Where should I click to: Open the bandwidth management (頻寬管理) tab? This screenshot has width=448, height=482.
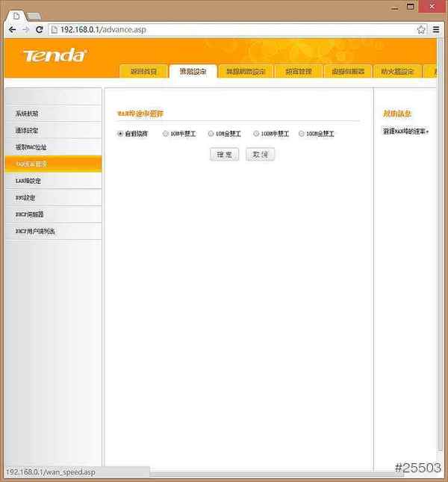point(299,72)
